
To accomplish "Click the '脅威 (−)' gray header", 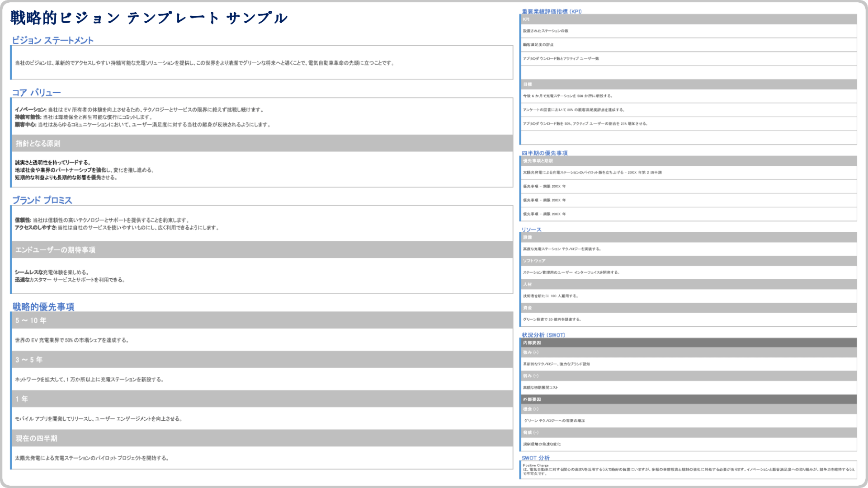I will tap(689, 432).
